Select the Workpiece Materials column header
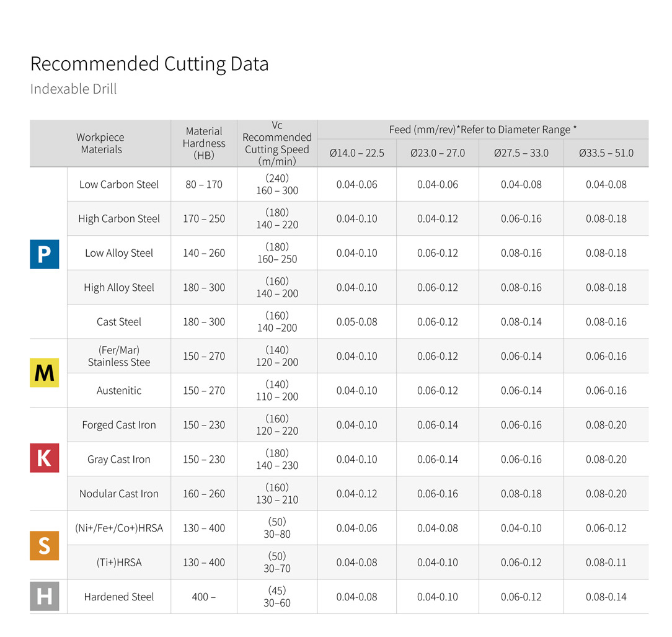 [x=100, y=143]
